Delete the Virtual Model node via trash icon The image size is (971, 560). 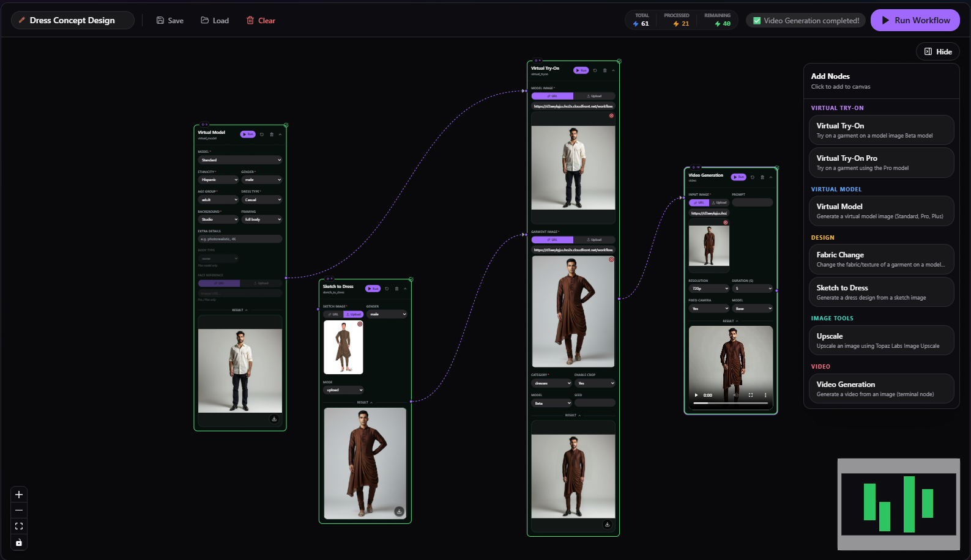[x=272, y=134]
